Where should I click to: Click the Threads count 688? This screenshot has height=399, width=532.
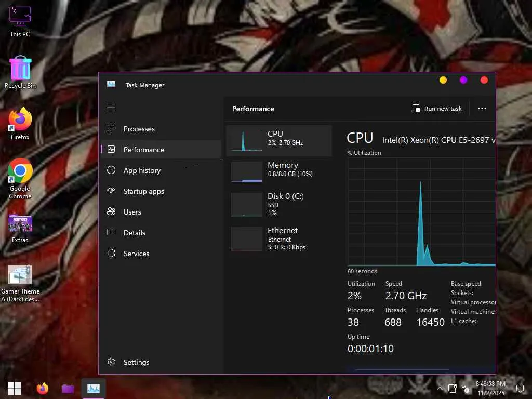(393, 322)
